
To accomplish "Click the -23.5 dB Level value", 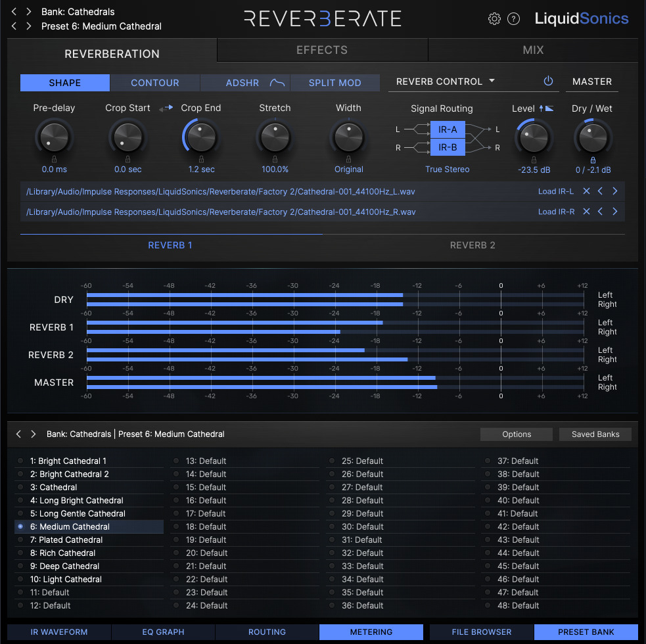I will click(x=534, y=170).
